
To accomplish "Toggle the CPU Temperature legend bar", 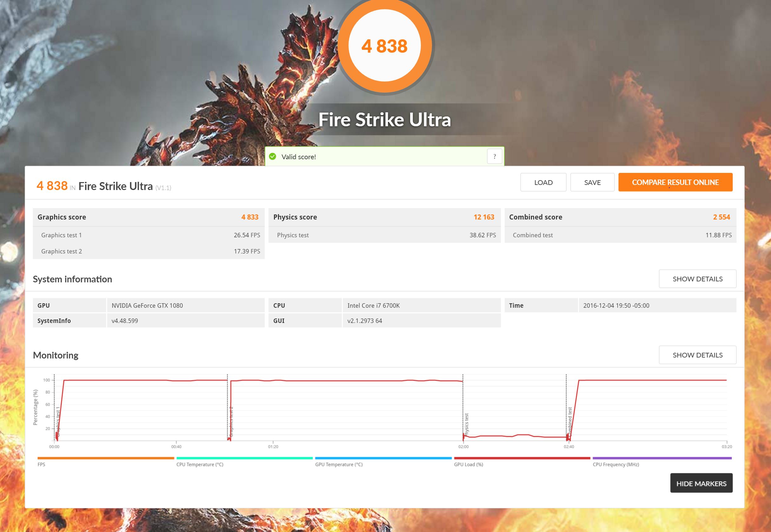I will [244, 458].
